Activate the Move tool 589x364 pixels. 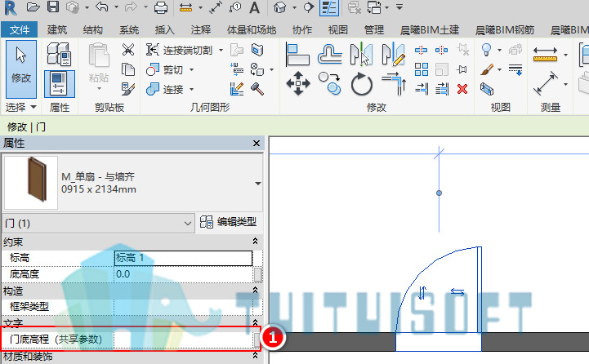point(298,83)
